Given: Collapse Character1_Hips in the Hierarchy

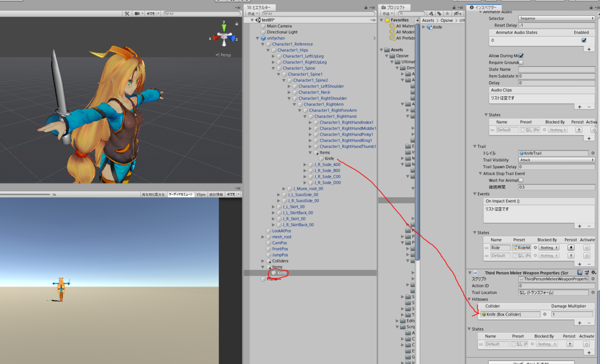Looking at the screenshot, I should click(268, 50).
